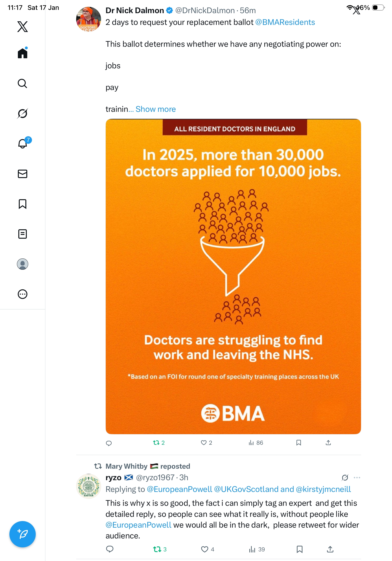Open Notifications bell with 7 badge

pos(23,144)
